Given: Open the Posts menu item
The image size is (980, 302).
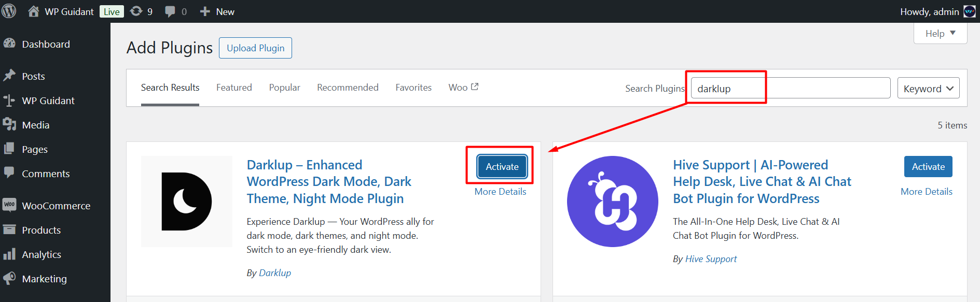Looking at the screenshot, I should pos(33,76).
